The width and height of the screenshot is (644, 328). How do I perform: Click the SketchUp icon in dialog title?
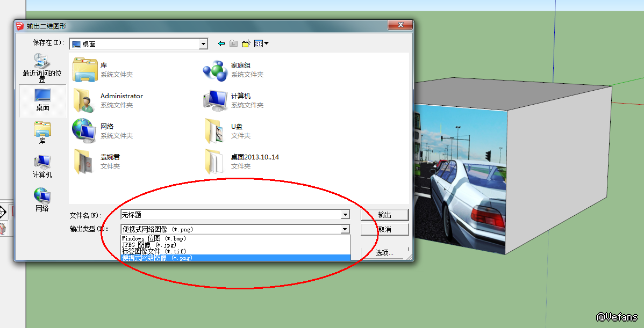(x=20, y=26)
